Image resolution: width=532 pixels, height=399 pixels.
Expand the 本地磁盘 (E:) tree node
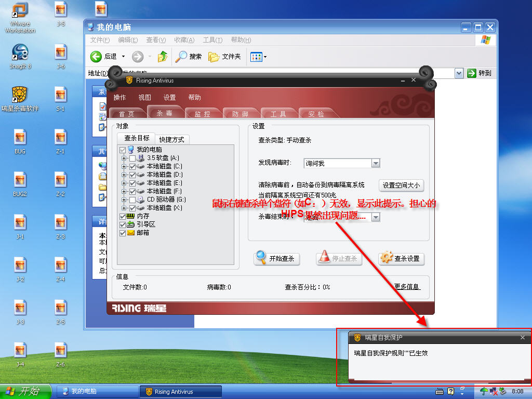[124, 183]
